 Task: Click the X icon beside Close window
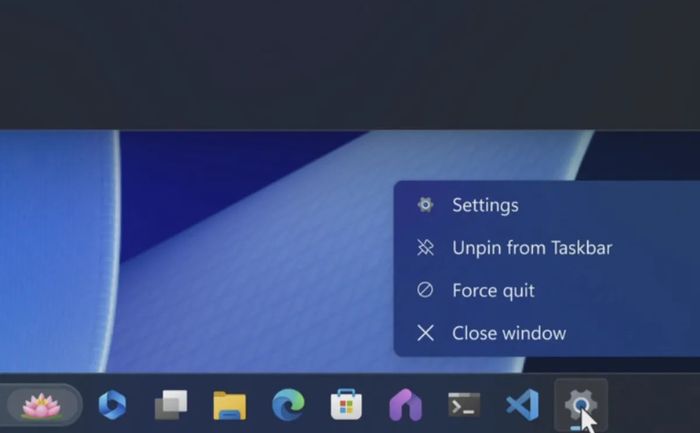coord(425,333)
